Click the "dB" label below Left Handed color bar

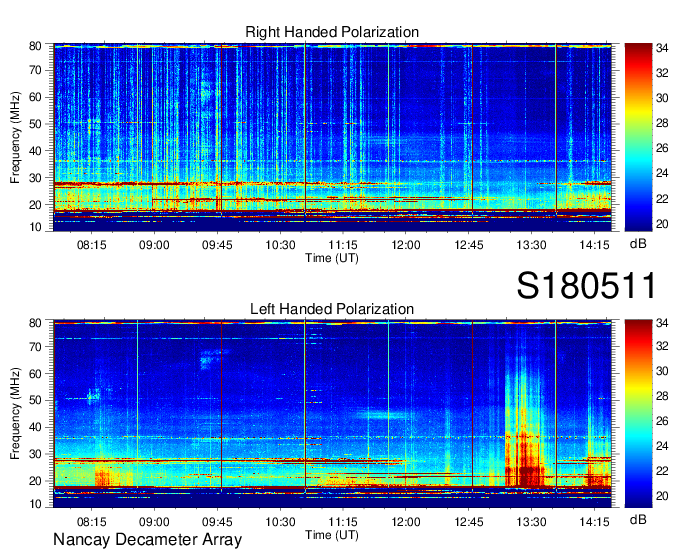(x=638, y=519)
